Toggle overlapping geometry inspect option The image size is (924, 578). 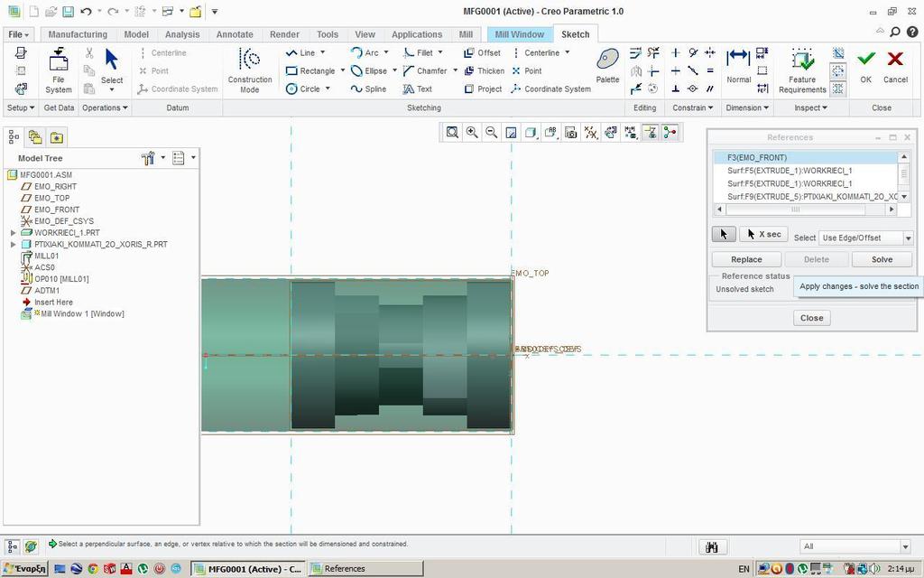pyautogui.click(x=838, y=53)
